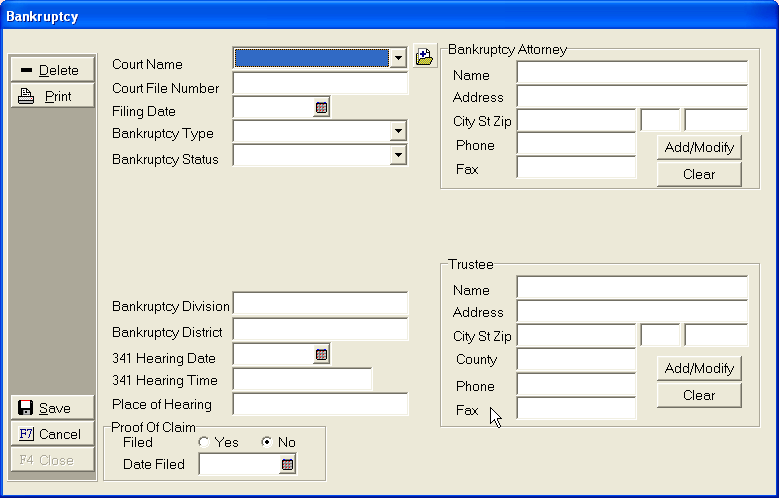
Task: Select No for Proof of Claim Filed
Action: coord(266,442)
